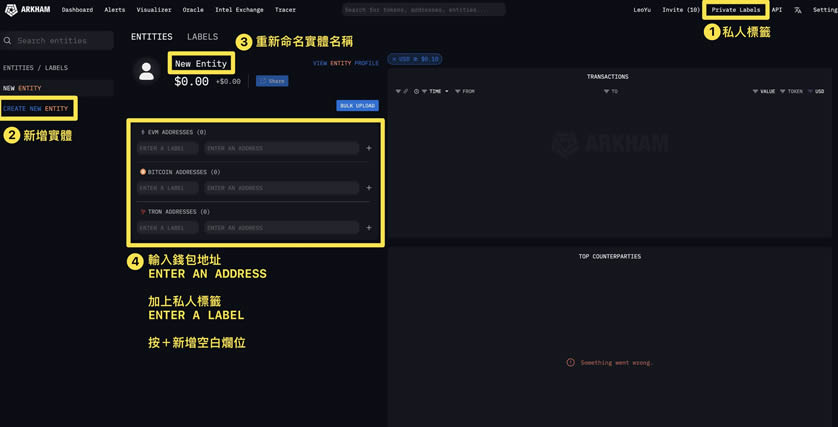This screenshot has width=838, height=427.
Task: Open the VALUE column filter
Action: pyautogui.click(x=756, y=91)
